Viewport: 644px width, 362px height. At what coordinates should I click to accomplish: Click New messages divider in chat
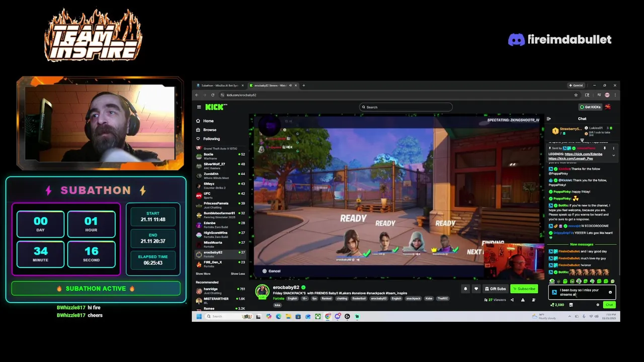pos(582,244)
